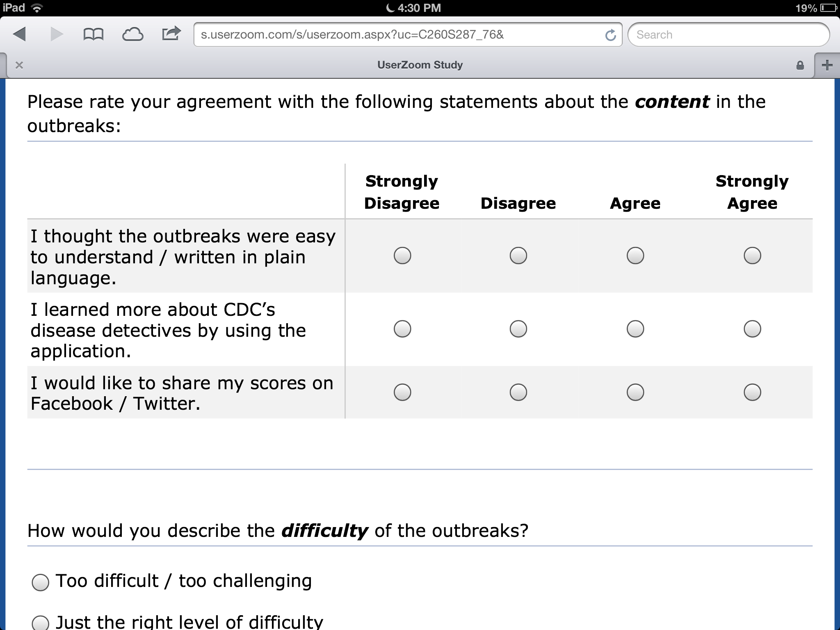
Task: Reload page with the refresh icon
Action: point(610,35)
